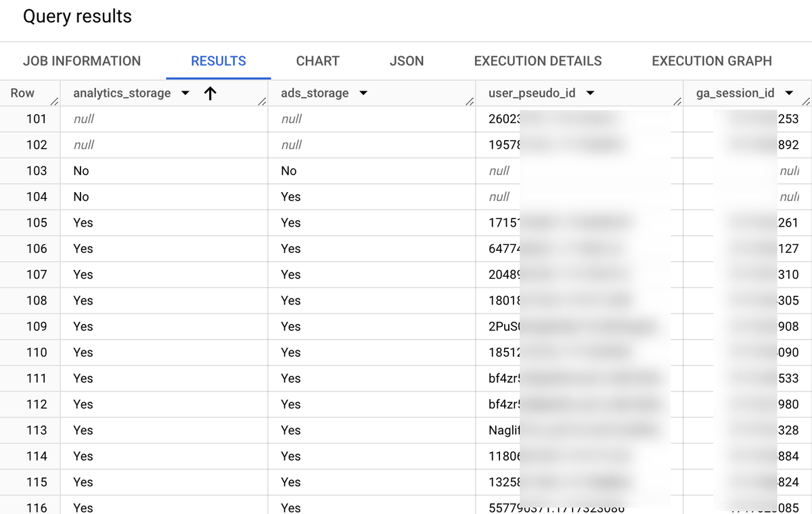This screenshot has width=812, height=514.
Task: Click the sort ascending arrow on analytics_storage
Action: pos(210,93)
